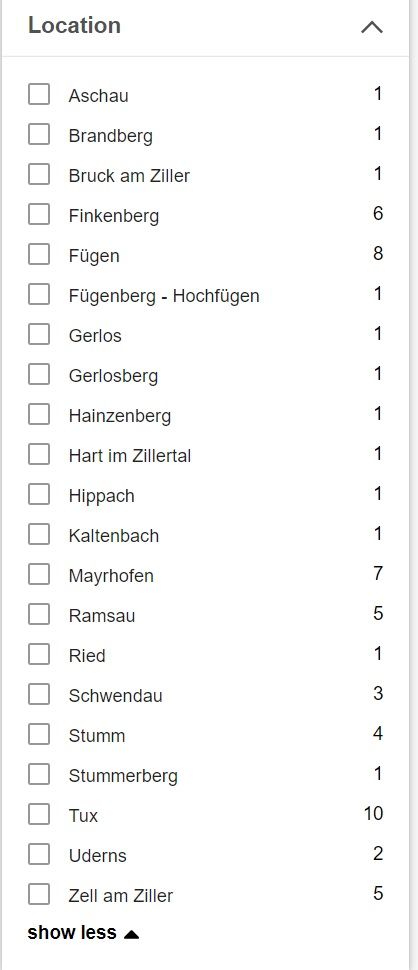Enable the Brandberg location filter
Viewport: 418px width, 970px height.
[x=39, y=134]
